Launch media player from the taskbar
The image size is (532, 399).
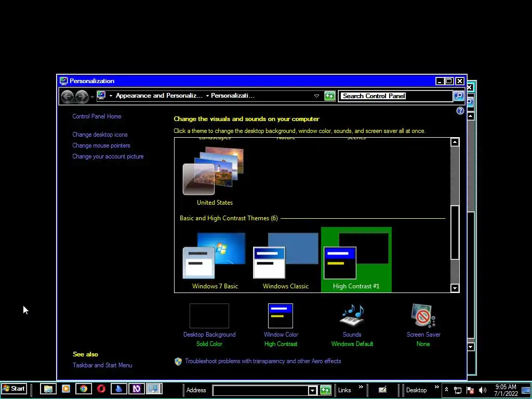coord(66,389)
